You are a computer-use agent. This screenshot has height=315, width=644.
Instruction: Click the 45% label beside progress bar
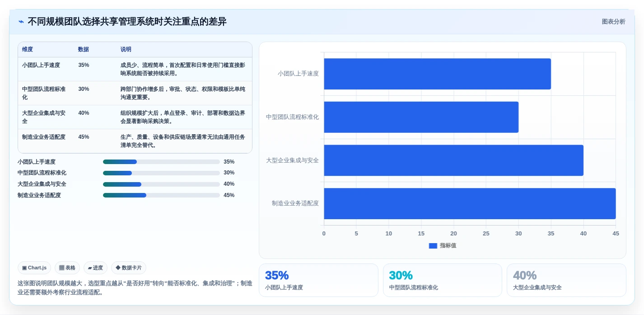(x=229, y=195)
